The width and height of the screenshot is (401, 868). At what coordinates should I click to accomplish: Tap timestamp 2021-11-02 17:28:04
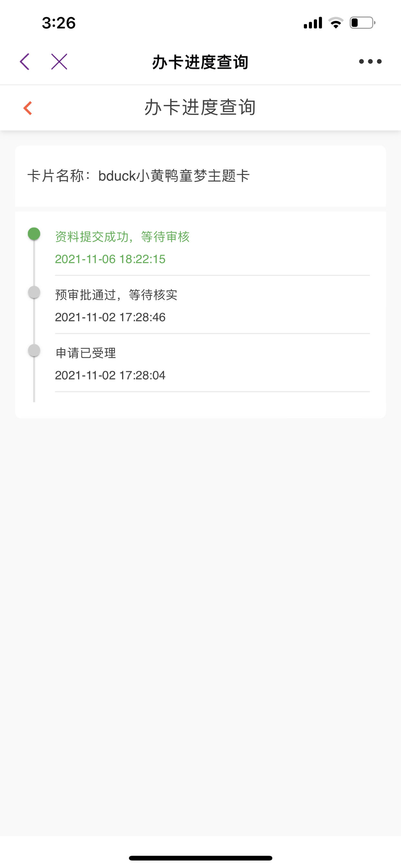110,375
